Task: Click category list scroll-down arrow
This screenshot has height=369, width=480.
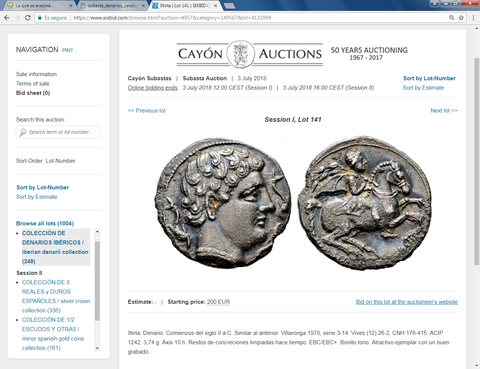Action: coord(97,348)
